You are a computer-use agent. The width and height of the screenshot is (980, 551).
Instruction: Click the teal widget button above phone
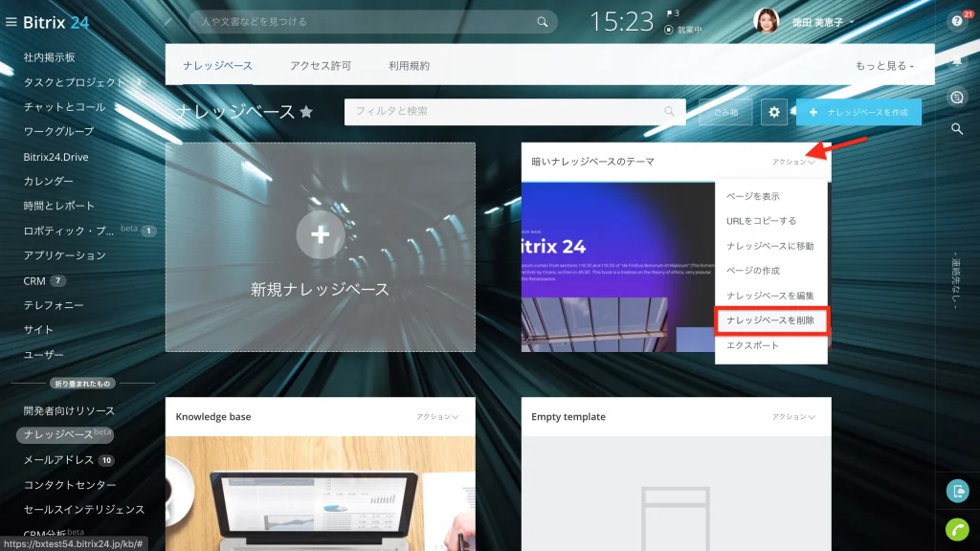pyautogui.click(x=957, y=491)
